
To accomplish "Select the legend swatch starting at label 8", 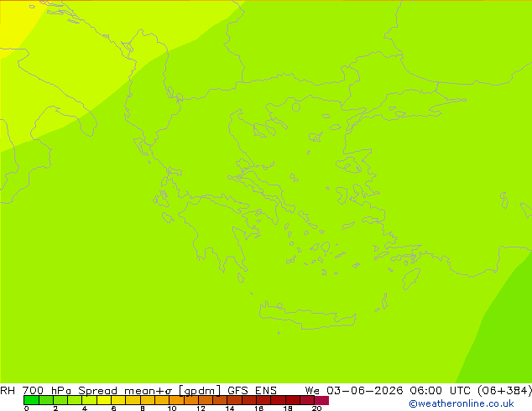I will (147, 400).
